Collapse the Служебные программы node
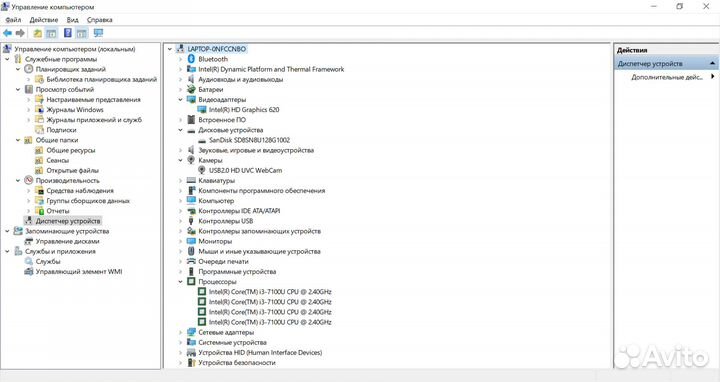Viewport: 720px width, 382px height. [x=7, y=59]
